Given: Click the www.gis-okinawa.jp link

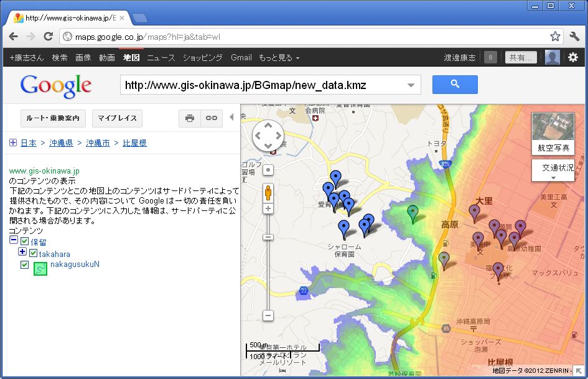Looking at the screenshot, I should coord(44,171).
